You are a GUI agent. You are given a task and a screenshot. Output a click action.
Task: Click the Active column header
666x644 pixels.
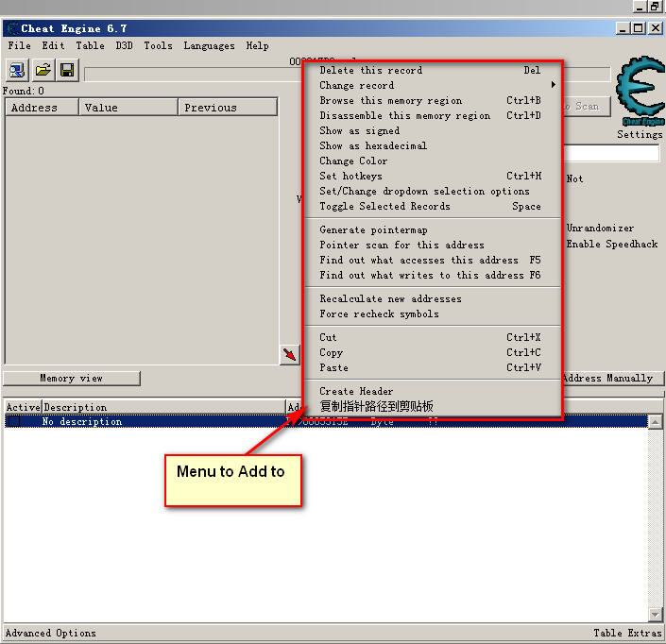point(23,407)
